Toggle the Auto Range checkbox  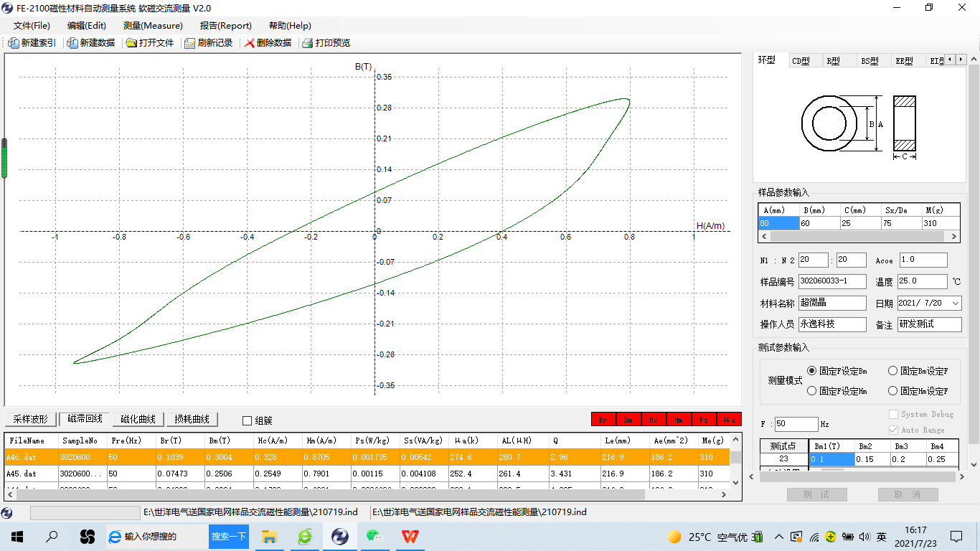point(894,430)
